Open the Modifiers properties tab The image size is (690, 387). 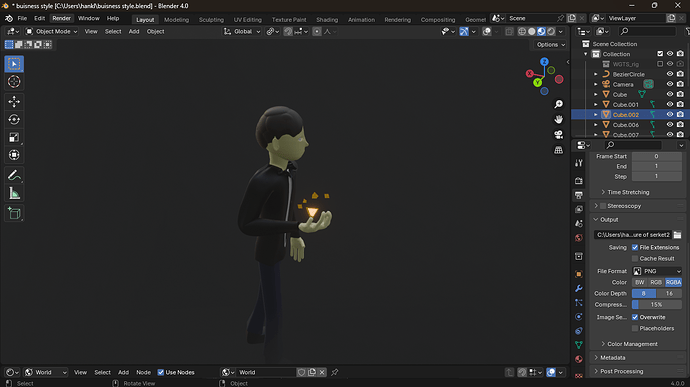point(579,288)
